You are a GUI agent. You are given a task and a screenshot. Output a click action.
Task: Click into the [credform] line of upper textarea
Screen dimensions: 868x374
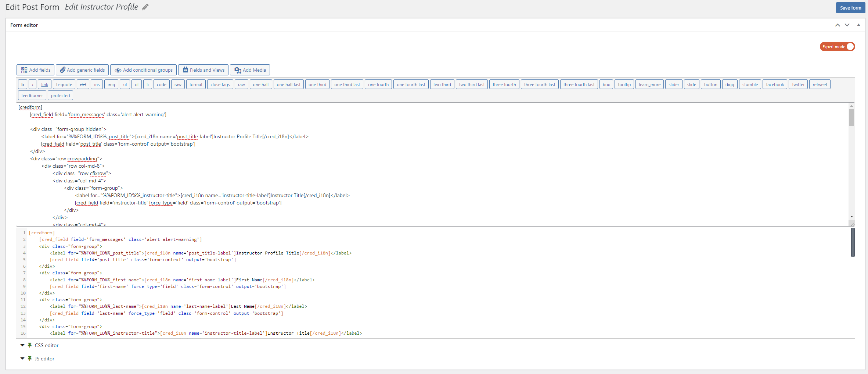(30, 107)
